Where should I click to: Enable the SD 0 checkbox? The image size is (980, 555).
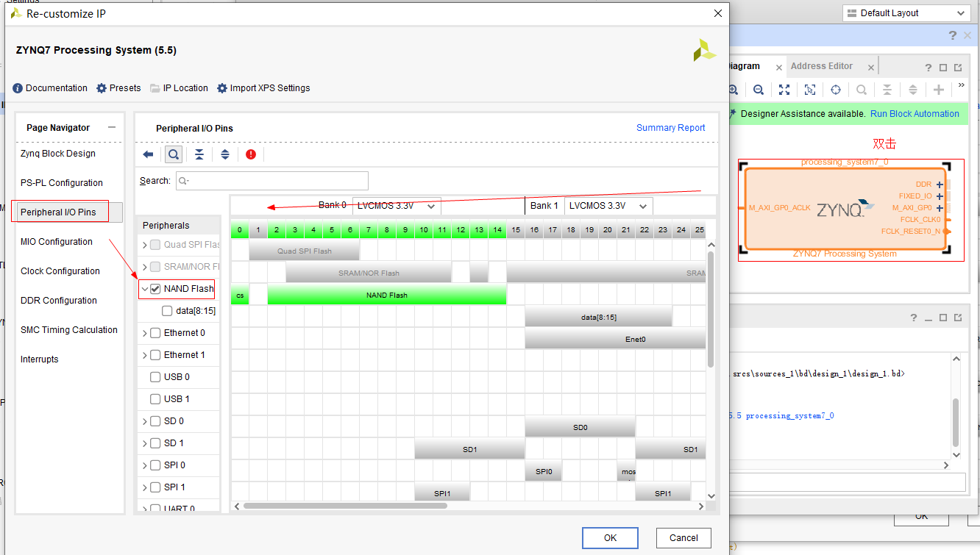tap(155, 421)
